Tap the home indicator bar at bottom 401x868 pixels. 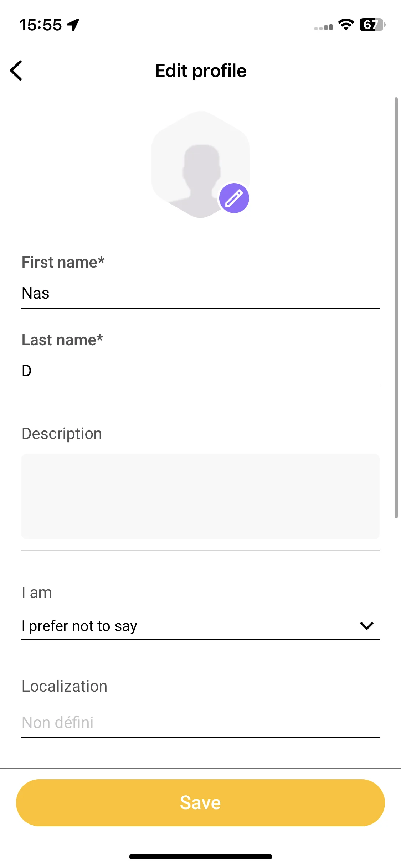tap(200, 857)
